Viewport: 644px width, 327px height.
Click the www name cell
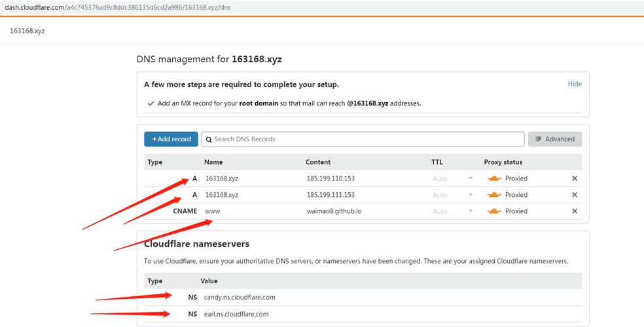point(213,211)
